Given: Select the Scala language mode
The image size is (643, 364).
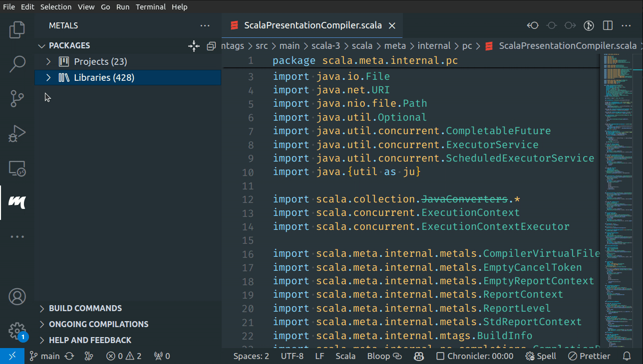Looking at the screenshot, I should (x=345, y=356).
